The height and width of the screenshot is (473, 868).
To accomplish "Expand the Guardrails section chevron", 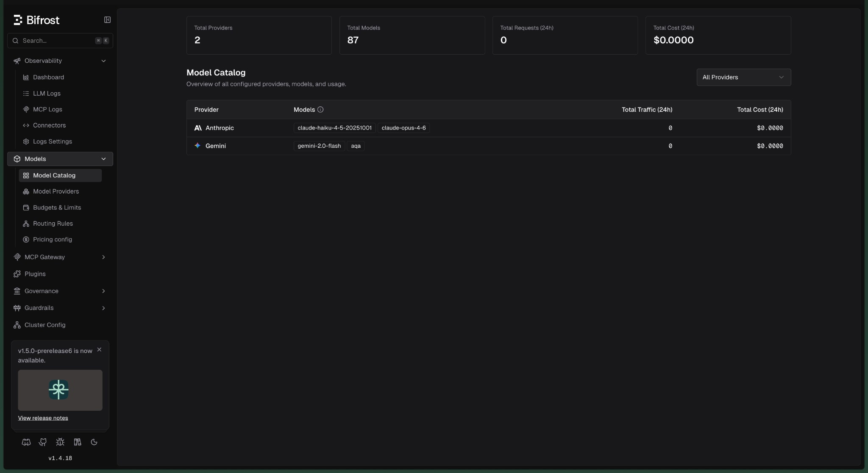I will [103, 308].
